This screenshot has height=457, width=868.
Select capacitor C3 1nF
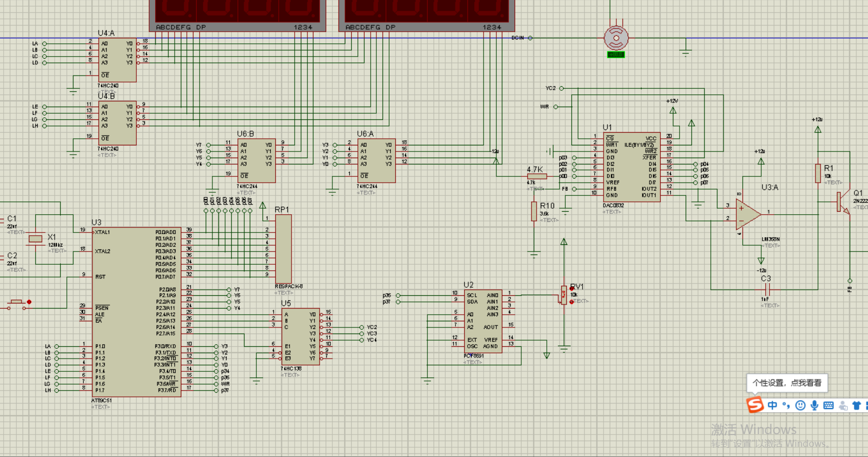766,290
